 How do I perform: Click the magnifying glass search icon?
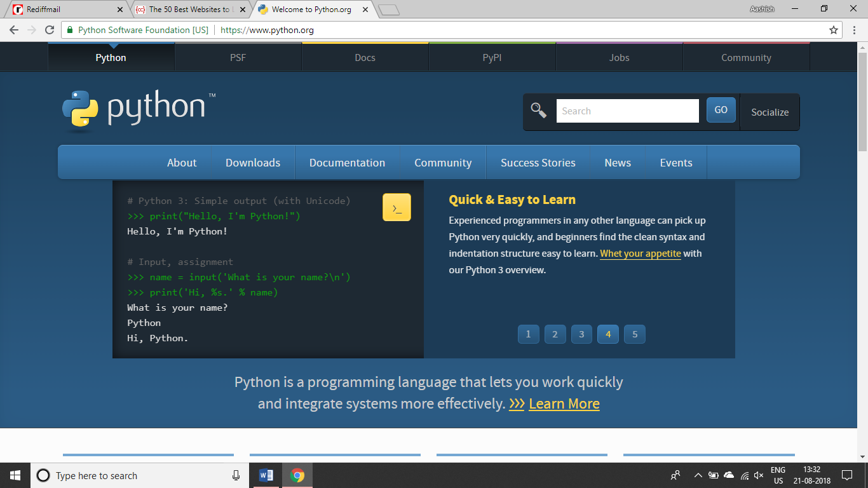click(x=538, y=111)
